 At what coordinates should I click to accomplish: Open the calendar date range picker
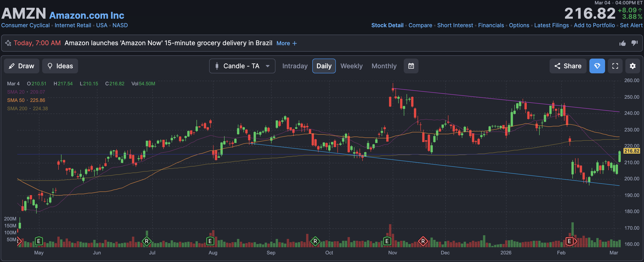(411, 66)
